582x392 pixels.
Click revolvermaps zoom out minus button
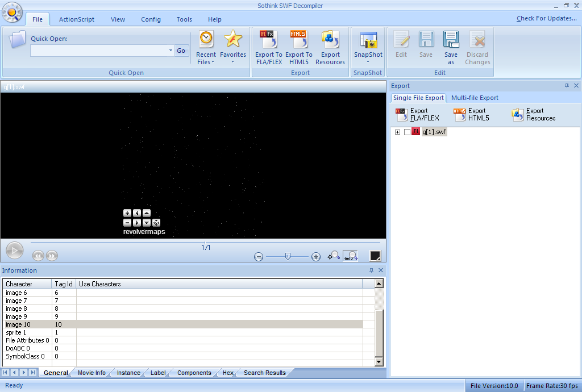[127, 223]
